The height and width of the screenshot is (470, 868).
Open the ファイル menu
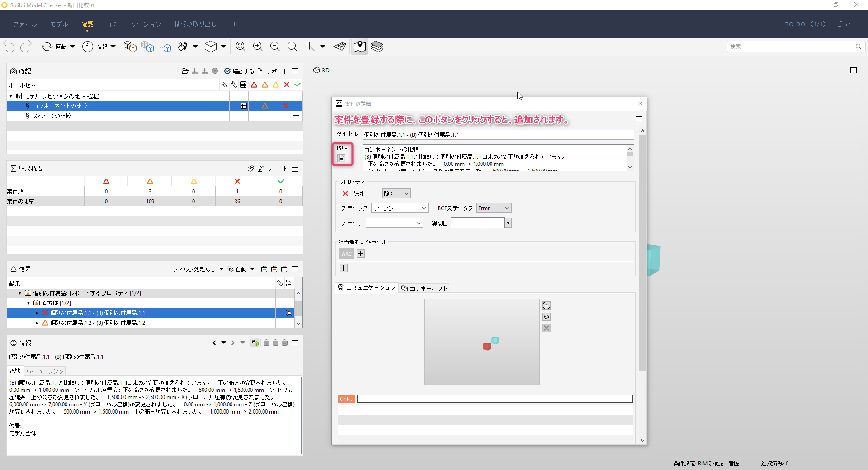tap(24, 24)
